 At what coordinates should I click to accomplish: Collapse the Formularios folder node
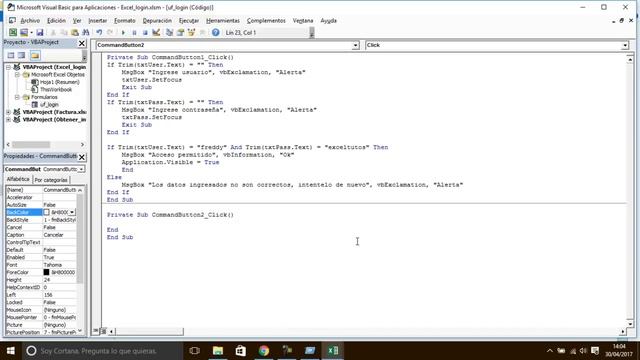(x=17, y=97)
